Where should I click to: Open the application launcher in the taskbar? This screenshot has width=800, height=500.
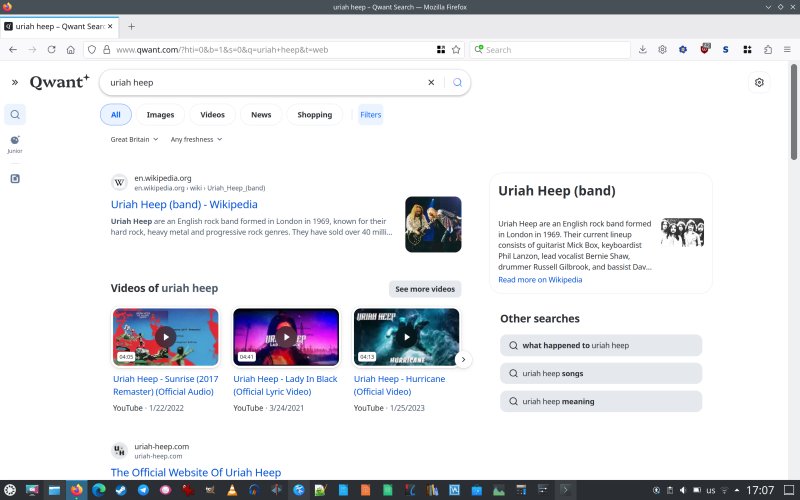(x=10, y=490)
